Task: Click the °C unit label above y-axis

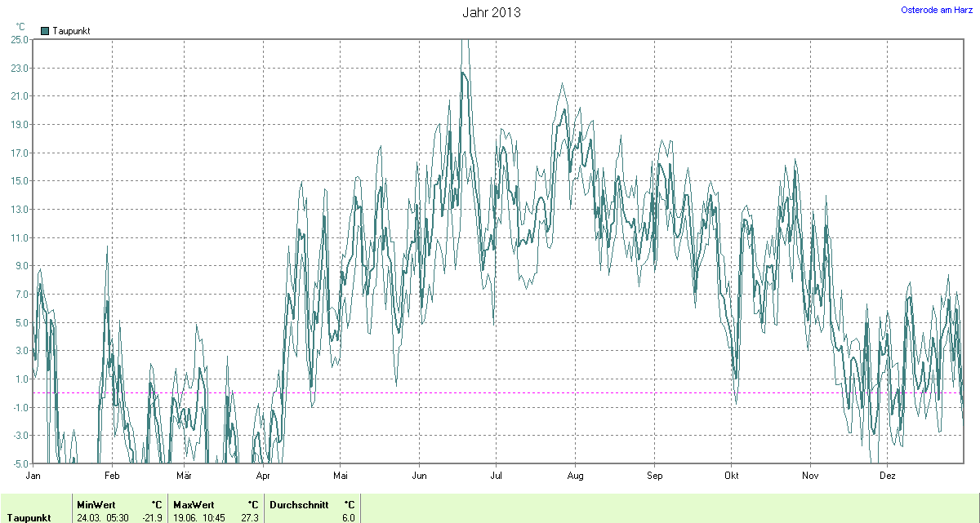Action: [20, 27]
